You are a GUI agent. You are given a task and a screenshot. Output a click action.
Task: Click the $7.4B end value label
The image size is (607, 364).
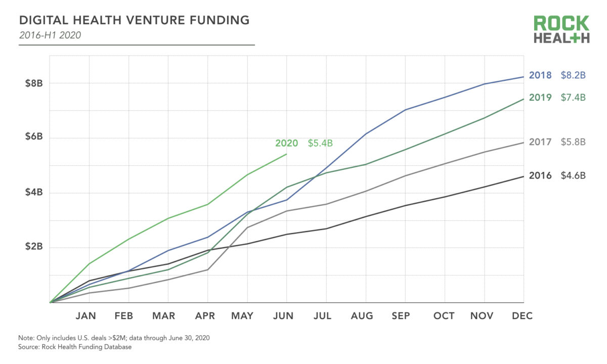[573, 98]
